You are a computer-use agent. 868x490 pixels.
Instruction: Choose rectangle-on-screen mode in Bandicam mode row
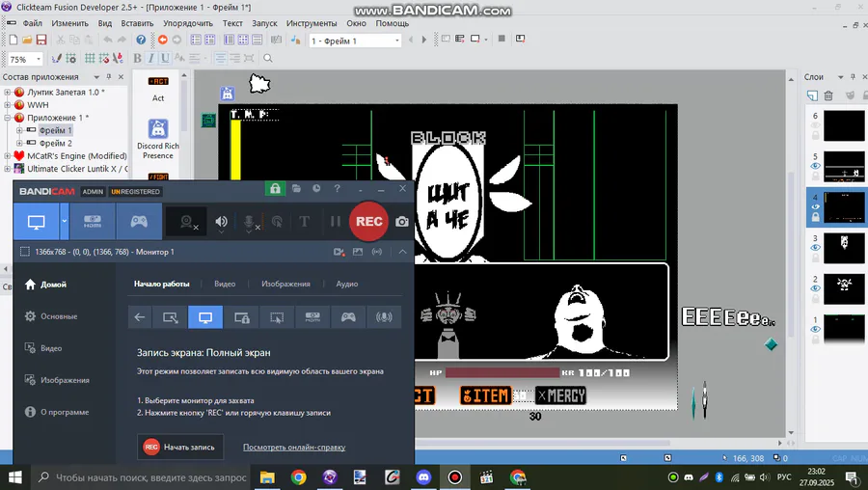[171, 317]
